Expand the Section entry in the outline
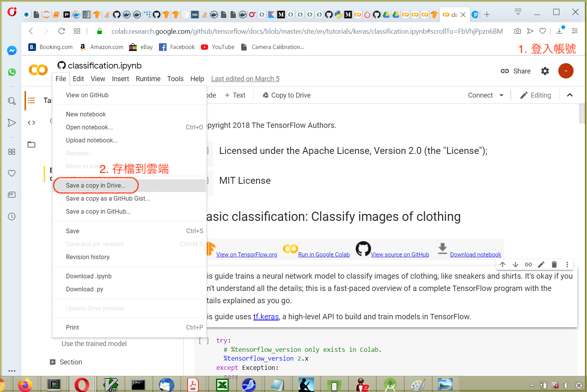The width and height of the screenshot is (587, 392). coord(53,362)
